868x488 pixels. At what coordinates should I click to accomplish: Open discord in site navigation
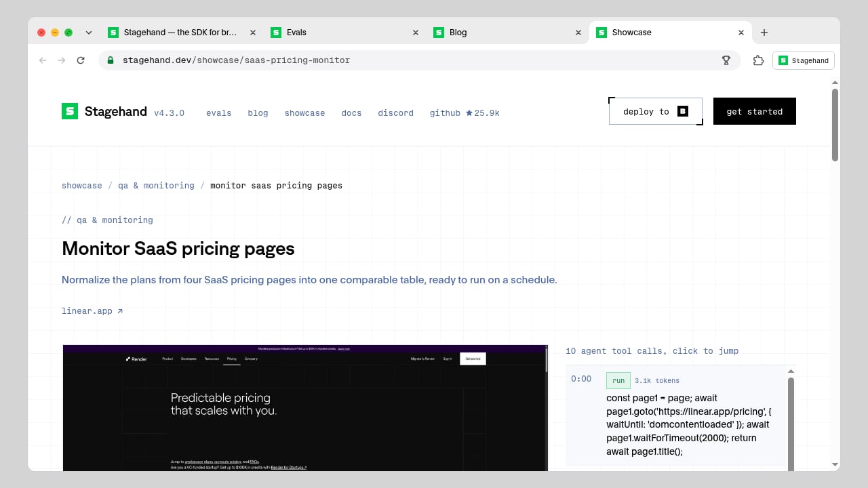pos(395,113)
